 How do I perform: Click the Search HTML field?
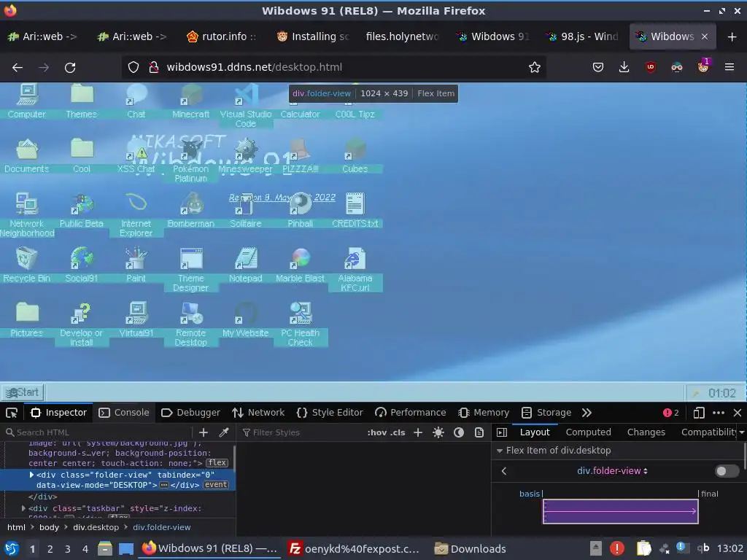tap(98, 432)
